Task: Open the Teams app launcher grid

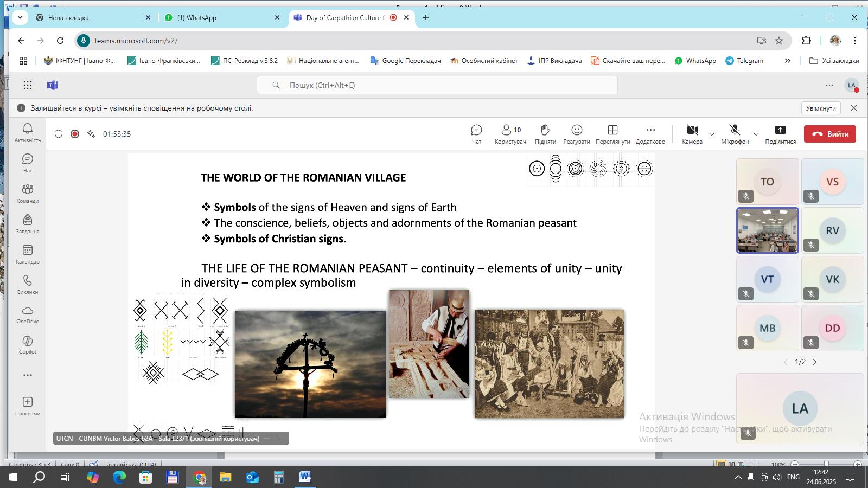Action: [x=28, y=85]
